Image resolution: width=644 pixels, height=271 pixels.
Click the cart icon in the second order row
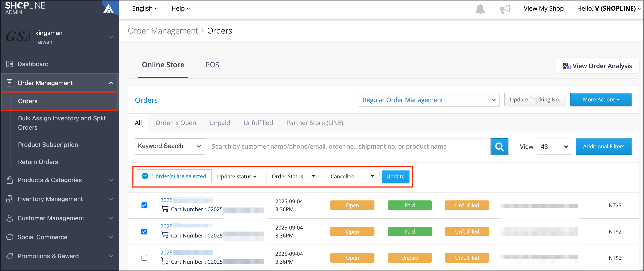point(165,235)
